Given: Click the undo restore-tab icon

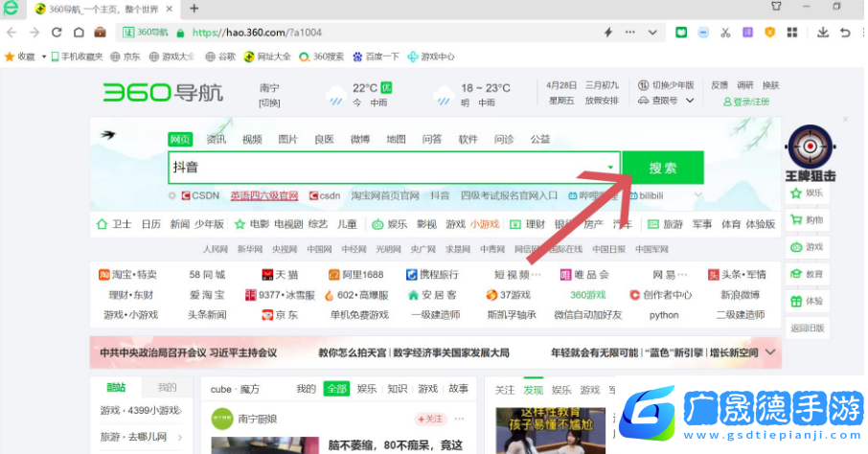Looking at the screenshot, I should (845, 33).
